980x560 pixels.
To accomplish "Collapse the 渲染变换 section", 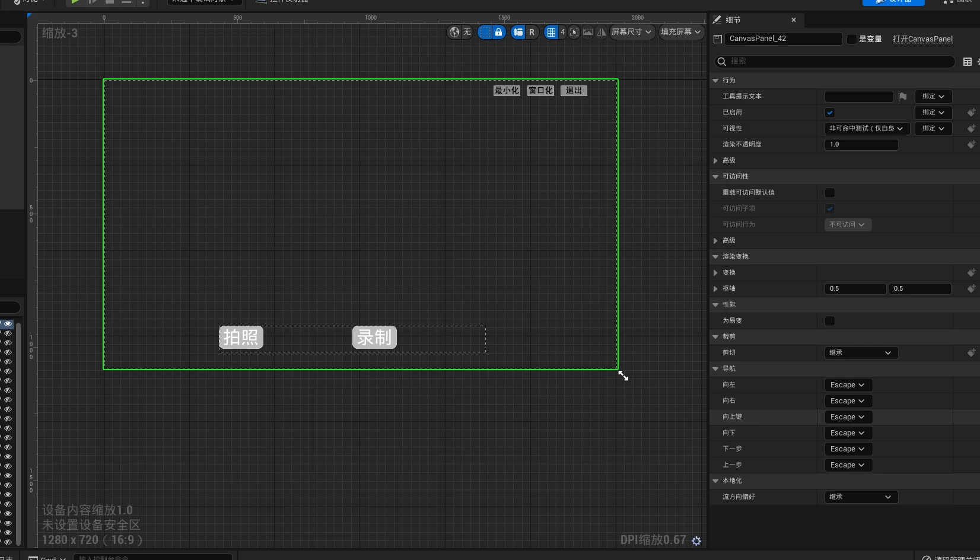I will coord(715,257).
